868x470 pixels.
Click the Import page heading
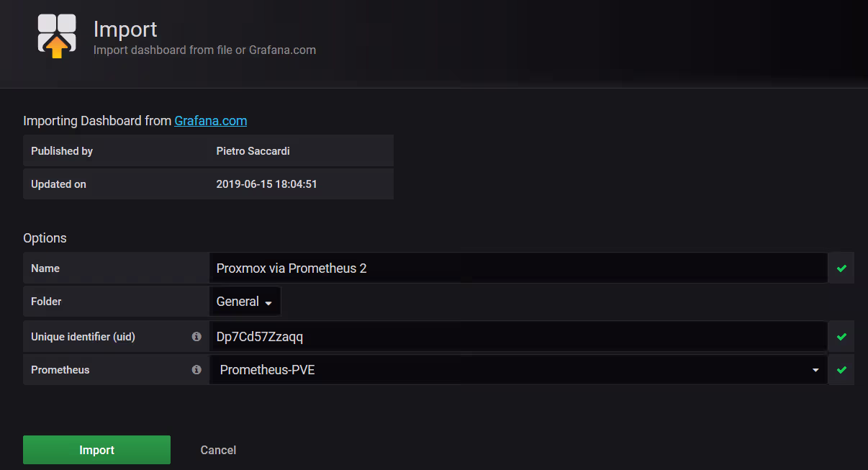pyautogui.click(x=125, y=30)
